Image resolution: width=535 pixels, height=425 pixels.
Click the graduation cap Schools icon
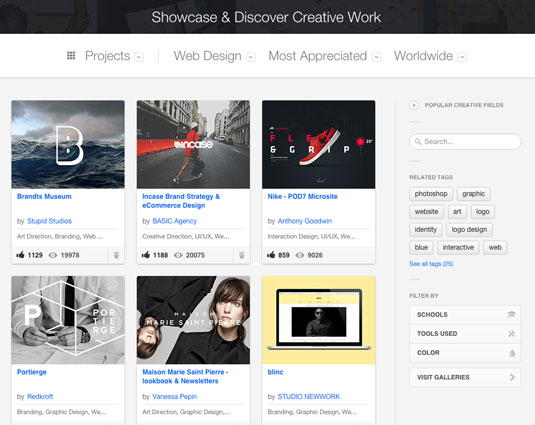[511, 314]
